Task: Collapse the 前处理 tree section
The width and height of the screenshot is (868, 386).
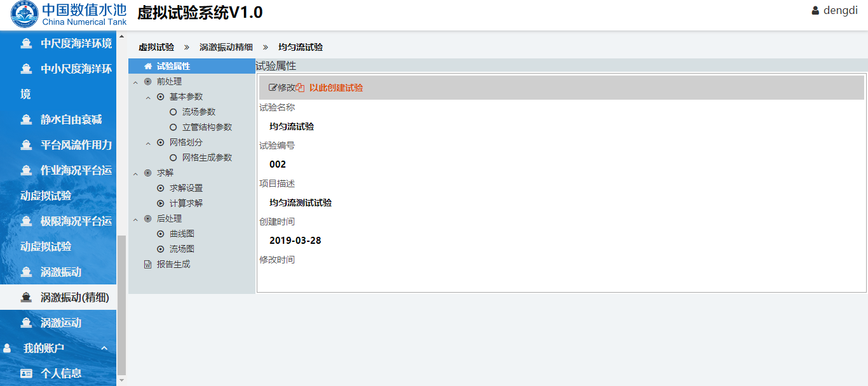Action: [135, 82]
